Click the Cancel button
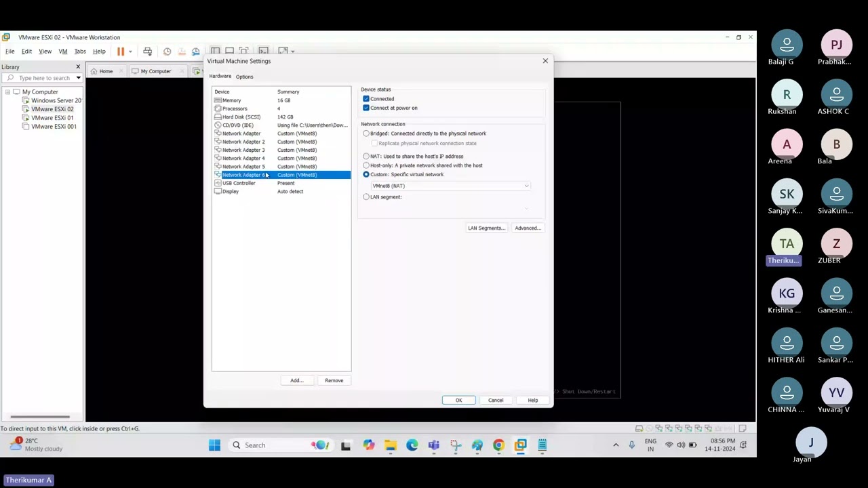The width and height of the screenshot is (868, 488). [x=496, y=401]
